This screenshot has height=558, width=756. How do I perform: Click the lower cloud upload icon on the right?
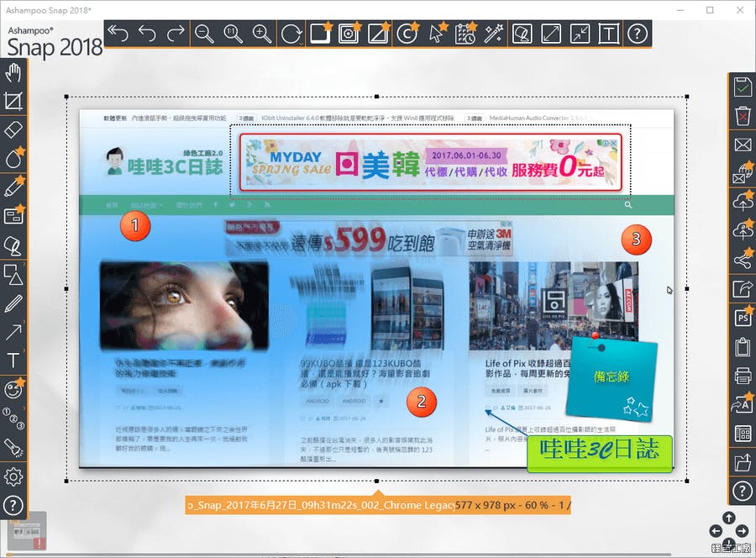pos(743,231)
